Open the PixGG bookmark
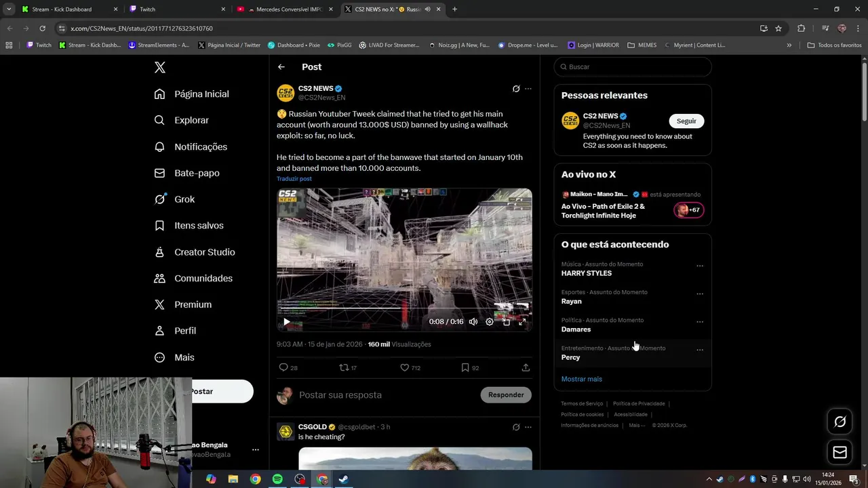 339,45
